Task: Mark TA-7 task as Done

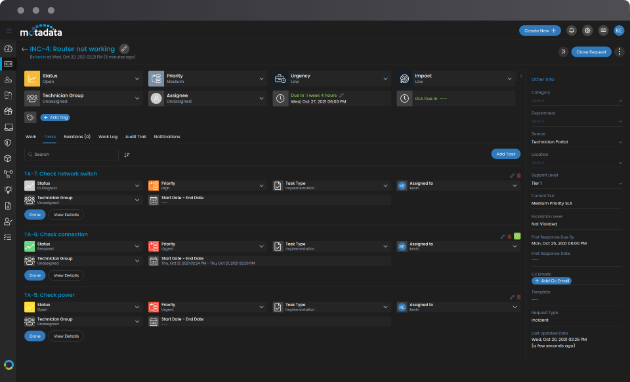Action: 35,214
